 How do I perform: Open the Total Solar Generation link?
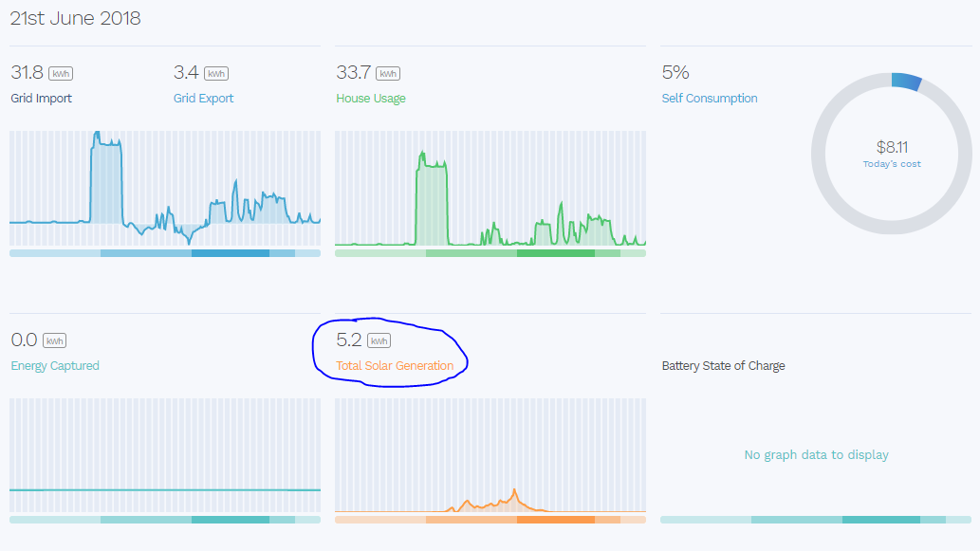point(395,366)
